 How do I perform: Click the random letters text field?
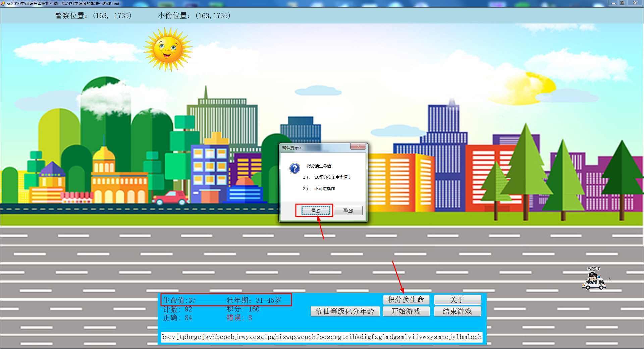[322, 337]
